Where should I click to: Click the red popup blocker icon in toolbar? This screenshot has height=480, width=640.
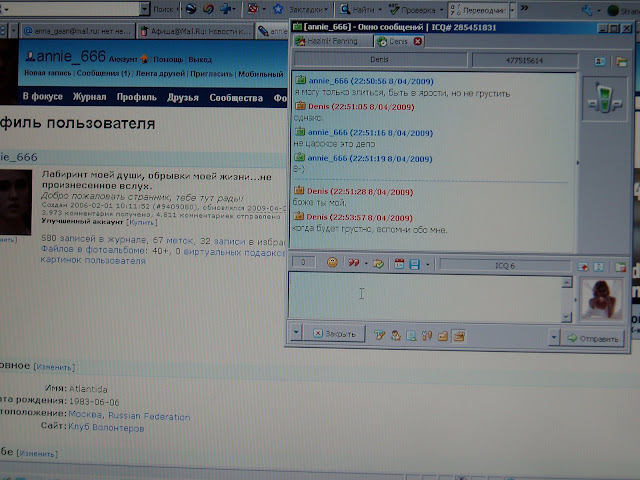pos(253,9)
